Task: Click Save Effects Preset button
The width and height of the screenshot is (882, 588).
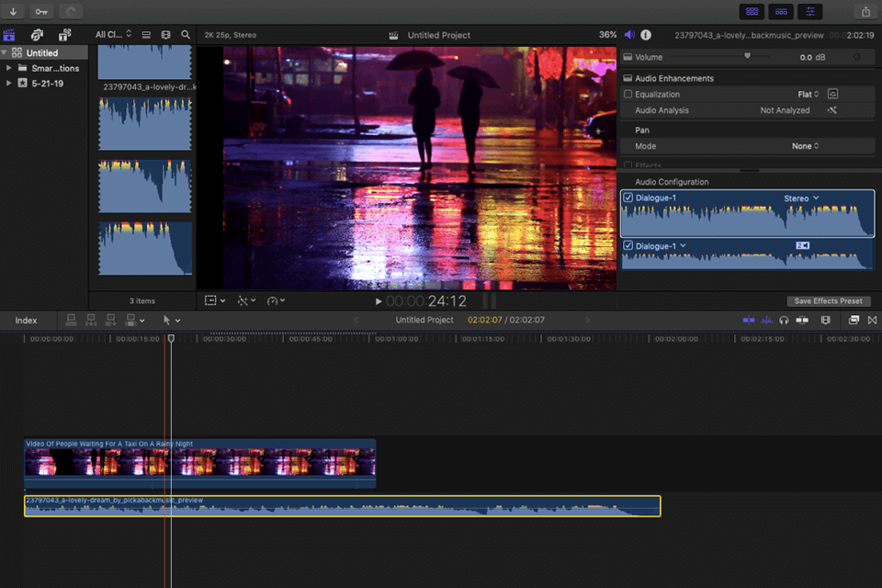Action: [828, 301]
